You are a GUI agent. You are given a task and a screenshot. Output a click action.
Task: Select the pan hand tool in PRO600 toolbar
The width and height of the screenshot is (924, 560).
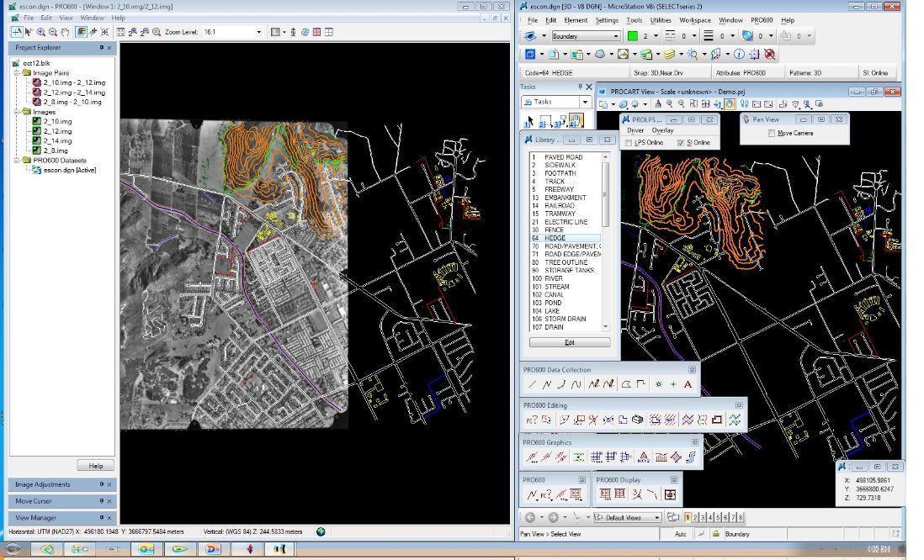tap(64, 32)
